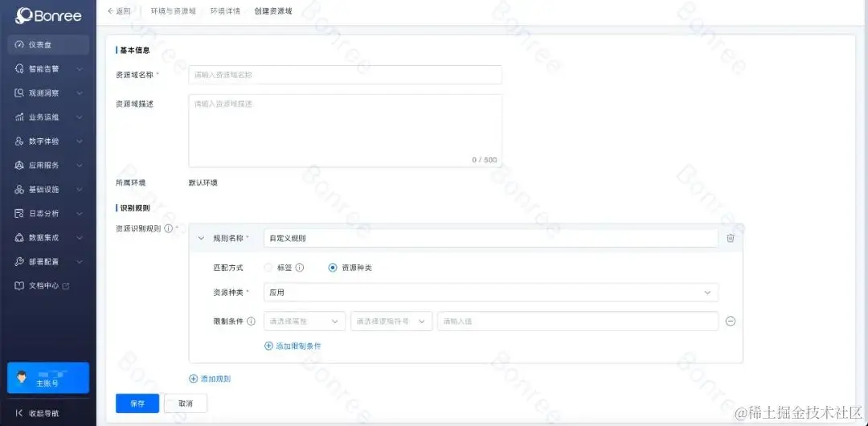Click the 智能告警 alert icon

coord(19,69)
